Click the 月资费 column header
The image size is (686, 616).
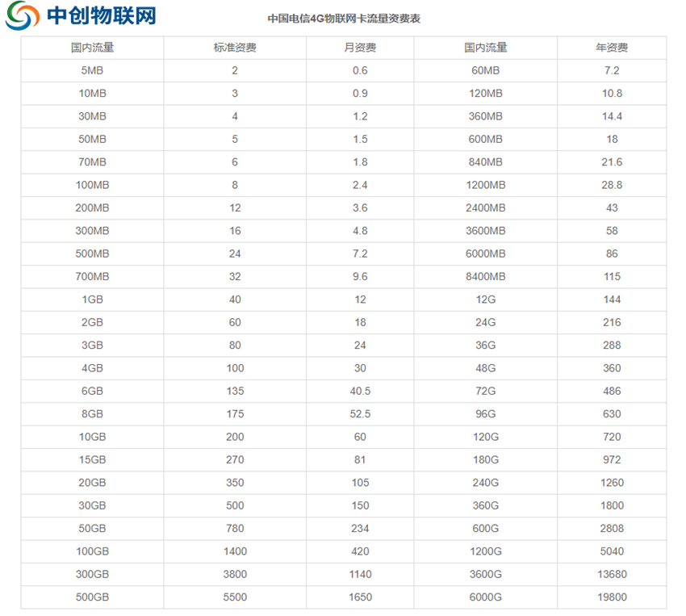point(360,48)
